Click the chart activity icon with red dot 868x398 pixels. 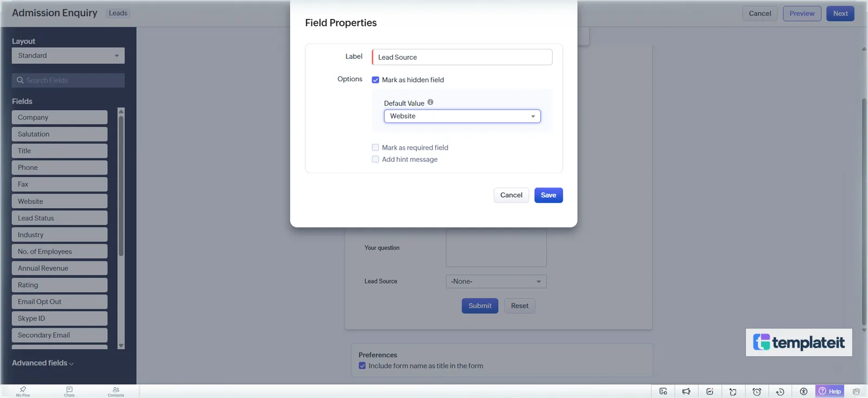coord(710,391)
